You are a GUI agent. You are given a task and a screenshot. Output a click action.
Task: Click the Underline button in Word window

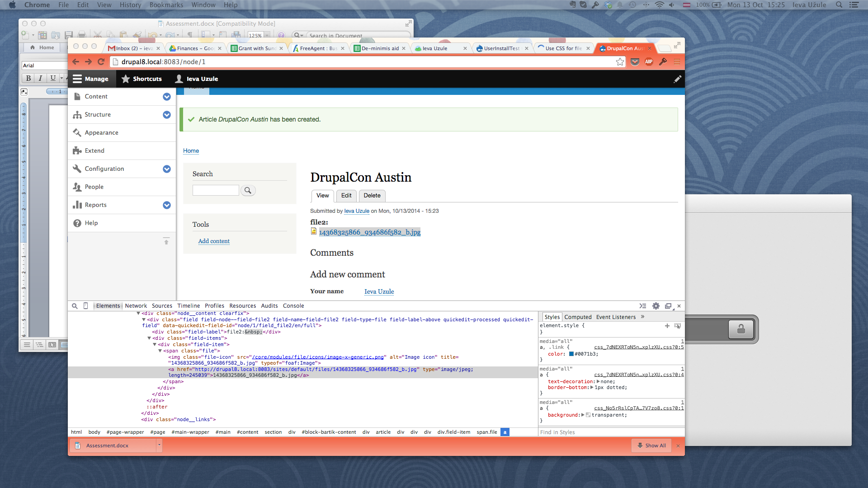coord(53,78)
